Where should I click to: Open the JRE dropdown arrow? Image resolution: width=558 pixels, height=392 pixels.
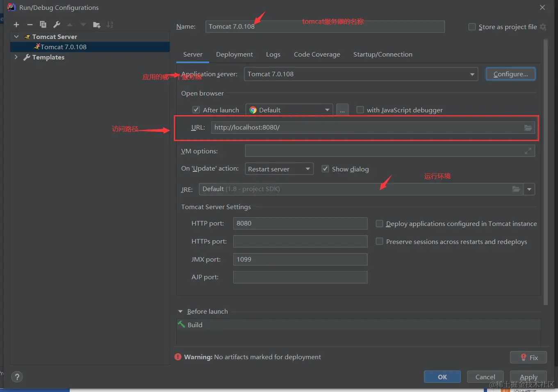[x=529, y=189]
